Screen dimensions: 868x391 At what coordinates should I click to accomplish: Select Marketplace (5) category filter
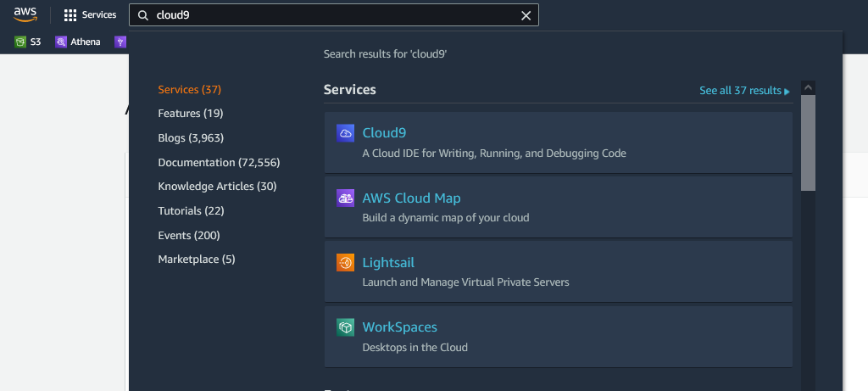click(197, 260)
